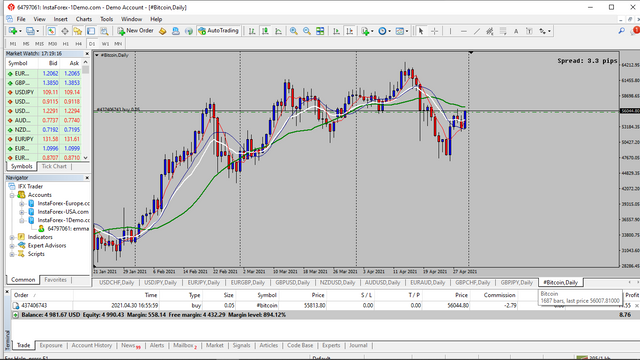Click the Profiles toolbar icon

coord(30,31)
